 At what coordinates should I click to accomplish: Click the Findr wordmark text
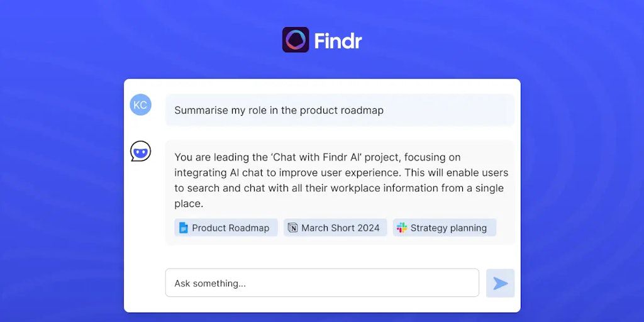[x=338, y=41]
